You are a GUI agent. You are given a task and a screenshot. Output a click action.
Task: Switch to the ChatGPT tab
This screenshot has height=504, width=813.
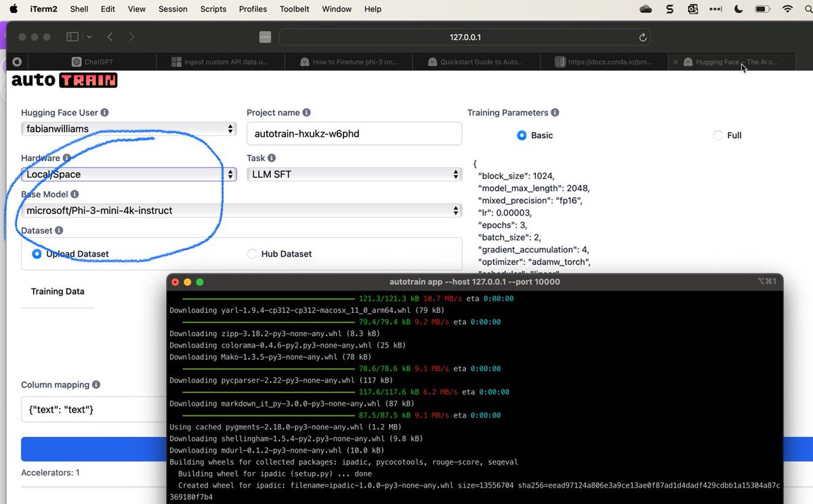(x=92, y=62)
